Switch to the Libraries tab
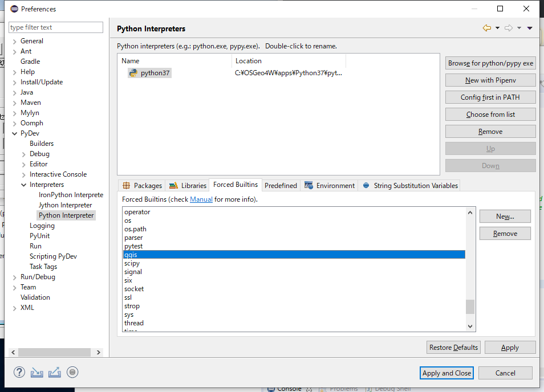 click(x=188, y=186)
